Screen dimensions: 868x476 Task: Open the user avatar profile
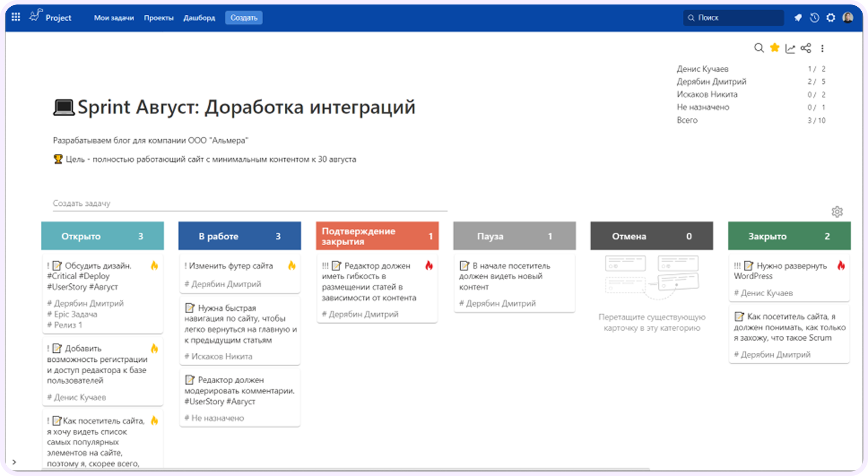pyautogui.click(x=848, y=17)
